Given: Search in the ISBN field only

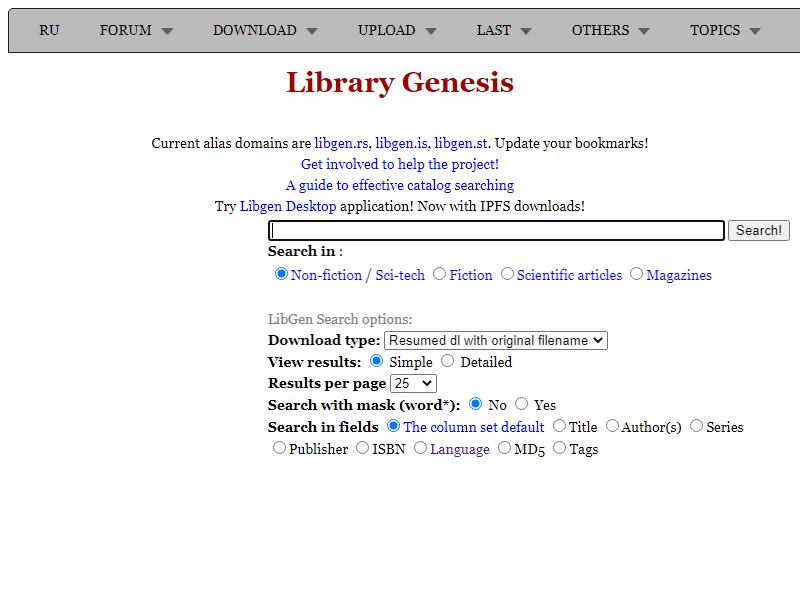Looking at the screenshot, I should coord(363,448).
